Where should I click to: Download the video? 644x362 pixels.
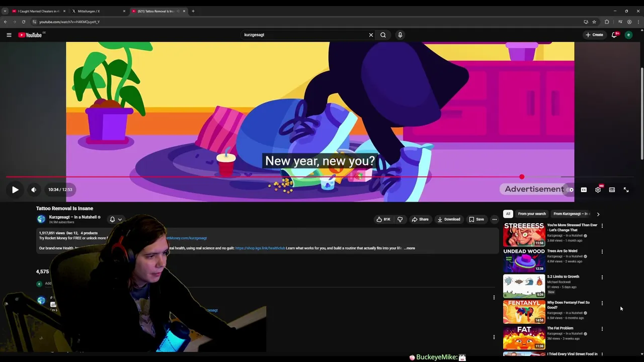click(449, 219)
